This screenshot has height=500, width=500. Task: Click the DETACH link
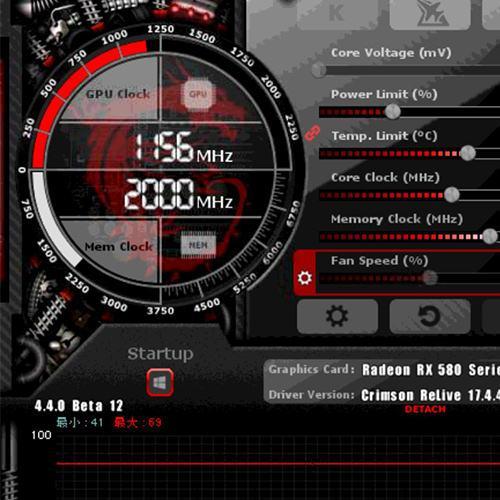point(425,409)
